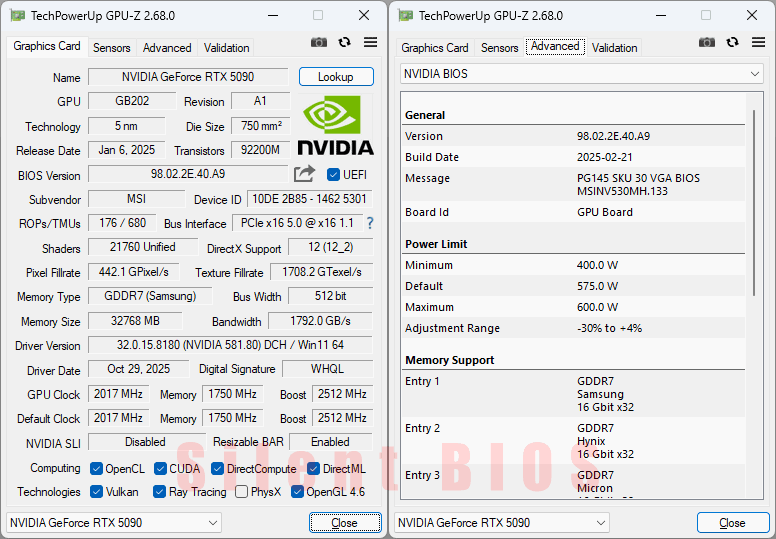
Task: Open Validation tab in right window
Action: 615,48
